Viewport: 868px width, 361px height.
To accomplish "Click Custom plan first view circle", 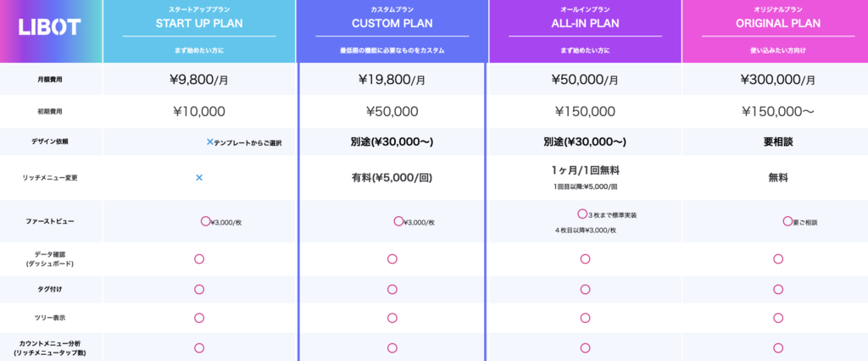I will (398, 220).
